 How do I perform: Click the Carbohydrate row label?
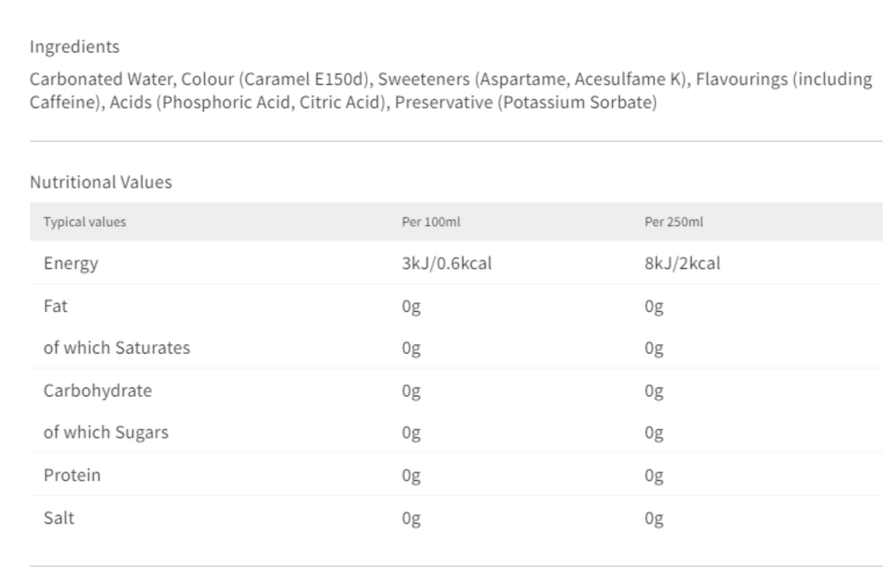coord(98,391)
